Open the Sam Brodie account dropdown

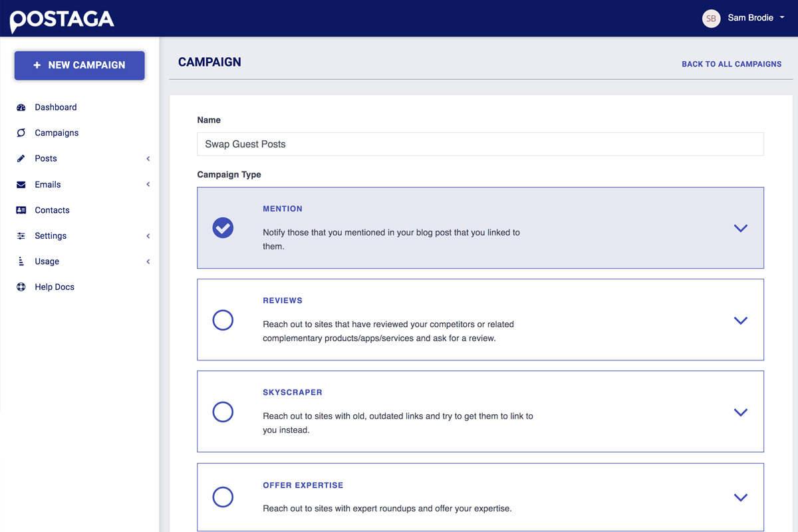pyautogui.click(x=756, y=18)
